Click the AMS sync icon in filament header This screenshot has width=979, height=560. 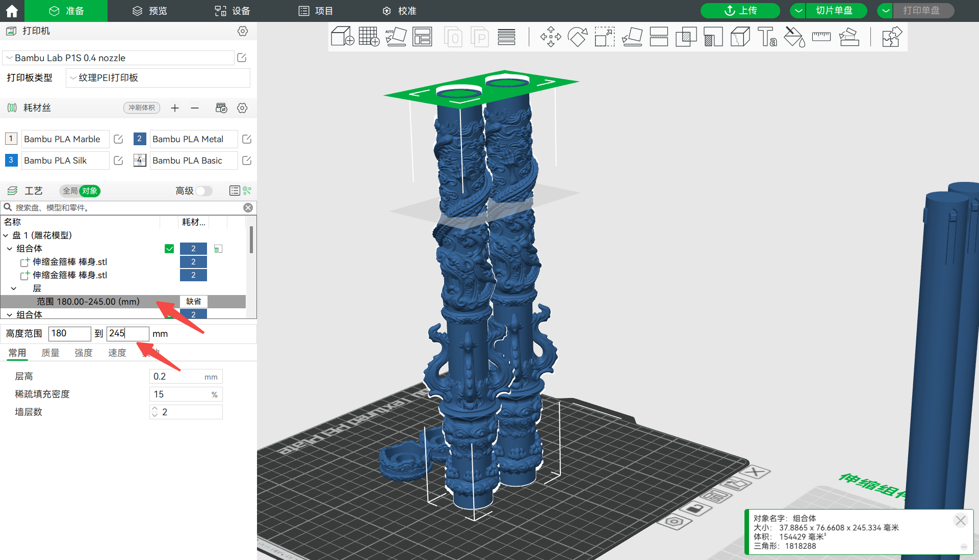[x=221, y=108]
